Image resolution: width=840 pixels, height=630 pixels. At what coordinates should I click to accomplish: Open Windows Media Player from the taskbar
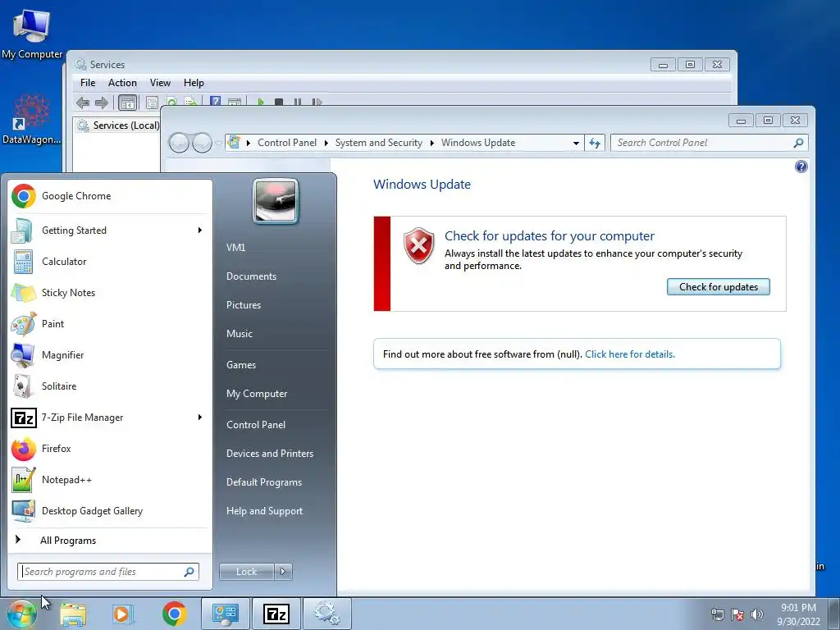[x=123, y=614]
